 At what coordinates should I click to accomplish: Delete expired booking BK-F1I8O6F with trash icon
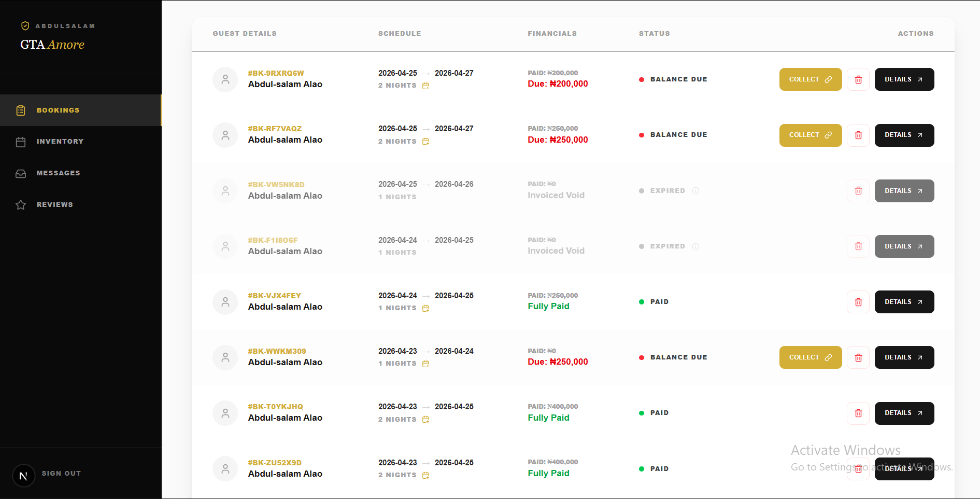tap(858, 246)
